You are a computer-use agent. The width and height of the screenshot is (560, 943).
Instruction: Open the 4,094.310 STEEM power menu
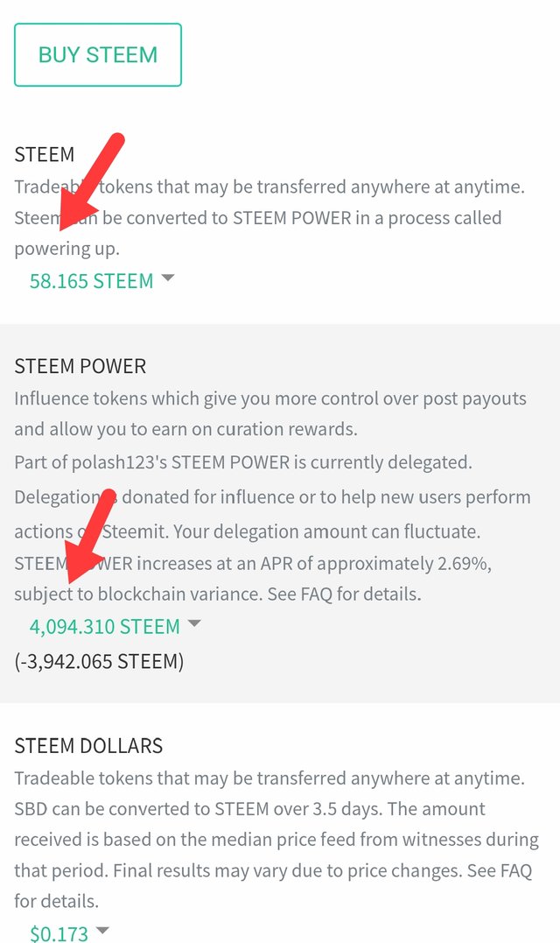[x=104, y=627]
